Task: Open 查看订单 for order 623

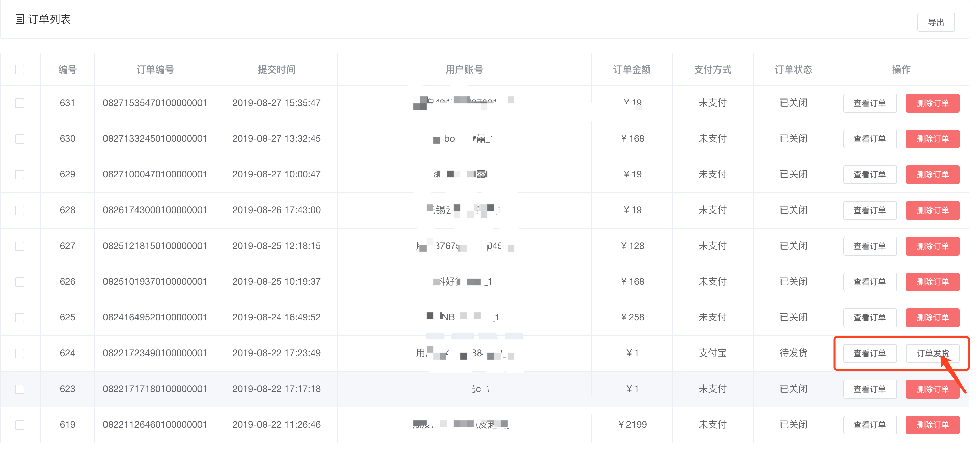Action: pyautogui.click(x=870, y=389)
